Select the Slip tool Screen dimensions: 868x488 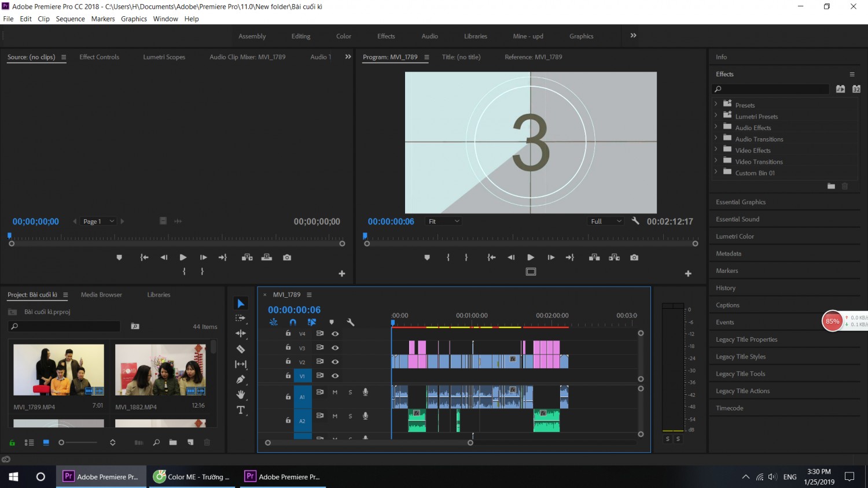[x=241, y=364]
